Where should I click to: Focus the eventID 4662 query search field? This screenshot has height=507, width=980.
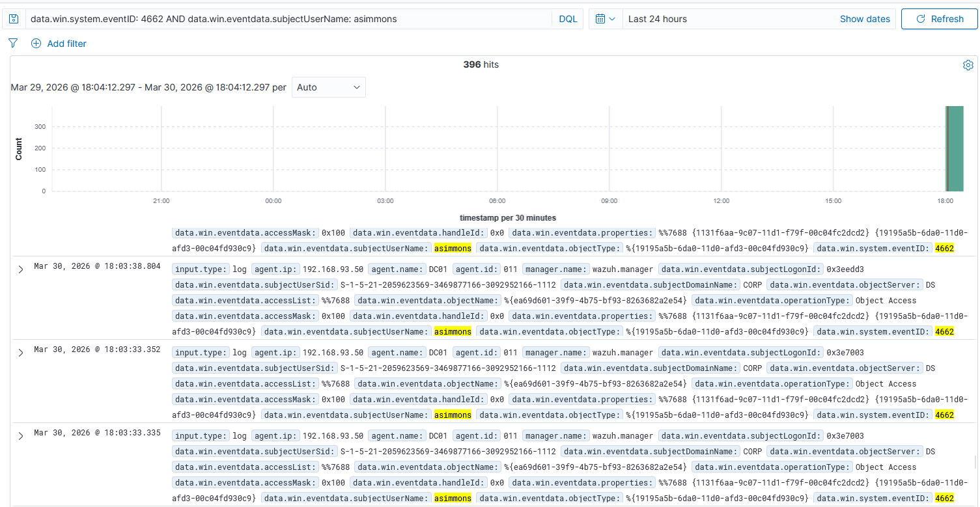point(288,19)
